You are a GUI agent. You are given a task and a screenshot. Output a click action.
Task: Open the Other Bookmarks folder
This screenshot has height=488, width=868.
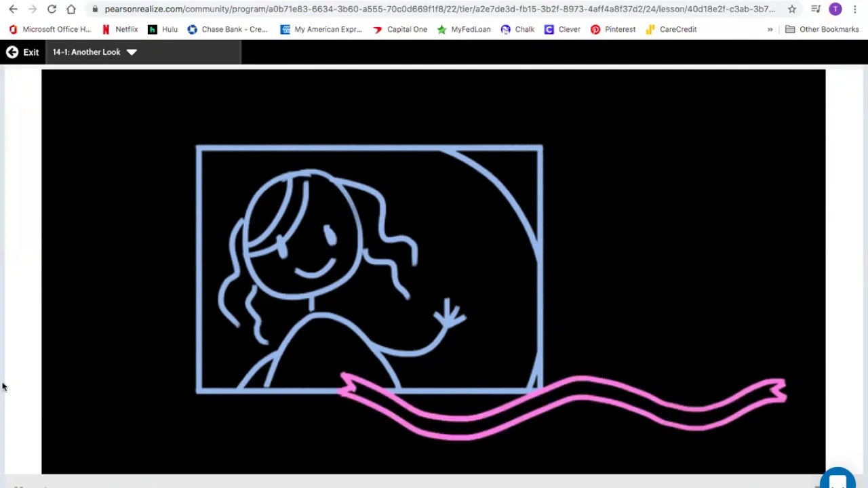point(822,29)
